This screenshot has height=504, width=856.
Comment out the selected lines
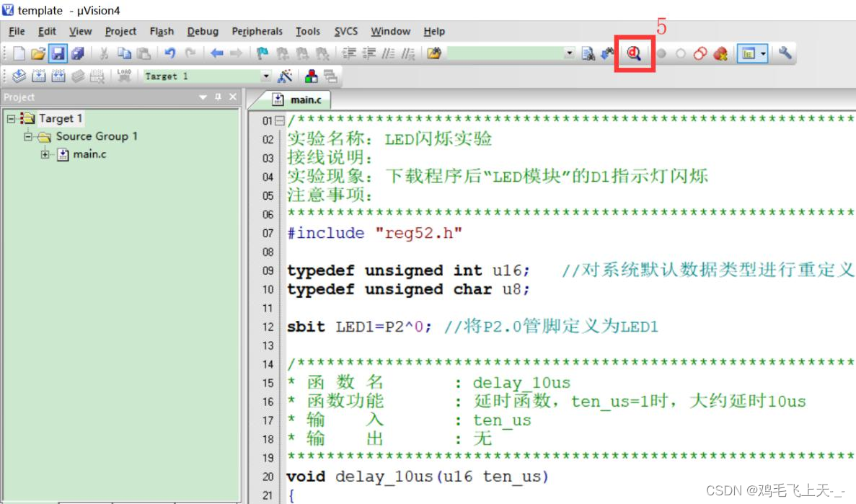[x=388, y=53]
